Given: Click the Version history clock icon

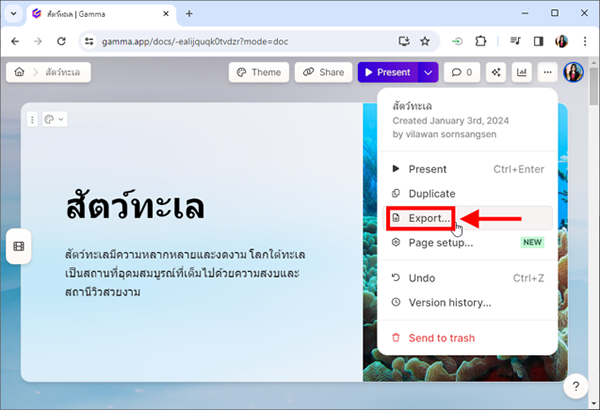Looking at the screenshot, I should 396,302.
